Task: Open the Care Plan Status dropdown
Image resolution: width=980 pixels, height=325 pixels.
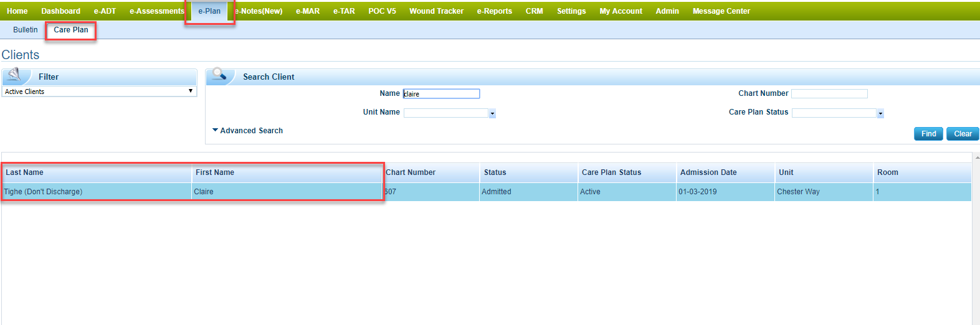Action: 880,113
